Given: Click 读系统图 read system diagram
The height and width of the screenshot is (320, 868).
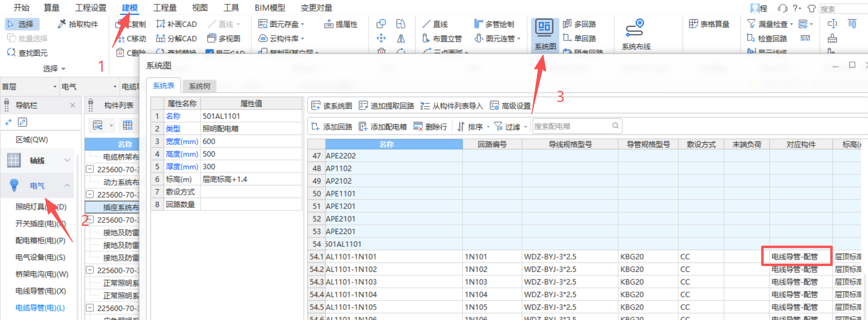Looking at the screenshot, I should [332, 106].
